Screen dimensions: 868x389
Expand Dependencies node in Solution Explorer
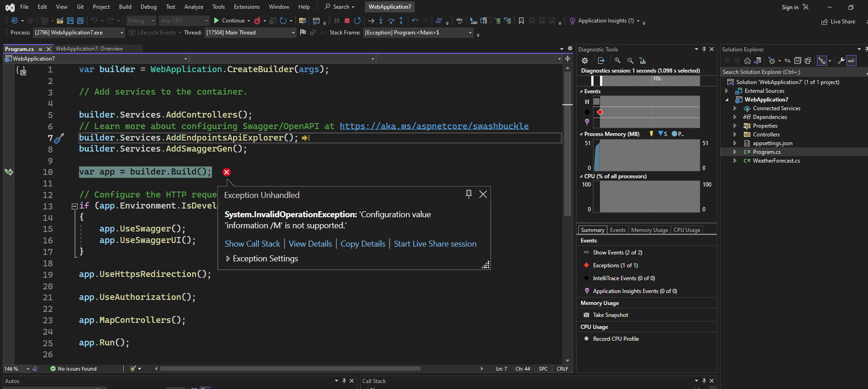(x=735, y=117)
